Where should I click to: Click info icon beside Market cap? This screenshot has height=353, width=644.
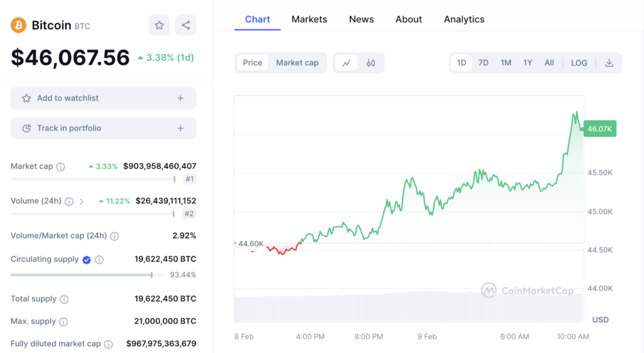click(60, 167)
